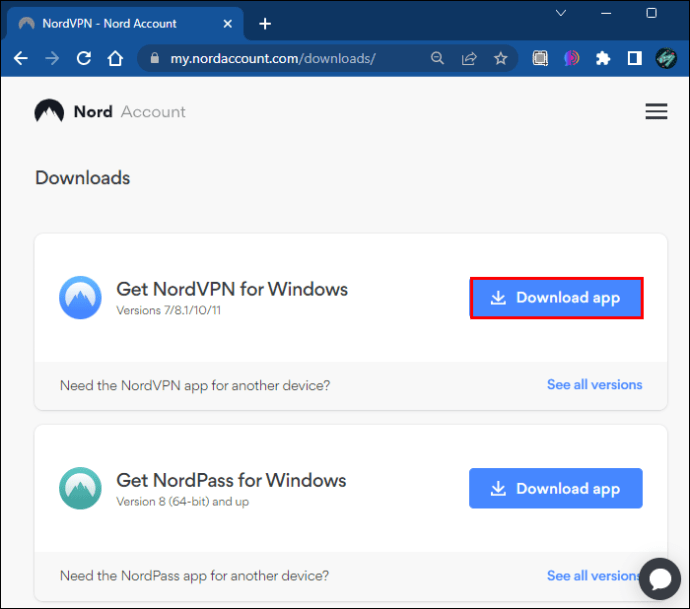Expand the tab search chevron

pyautogui.click(x=561, y=13)
